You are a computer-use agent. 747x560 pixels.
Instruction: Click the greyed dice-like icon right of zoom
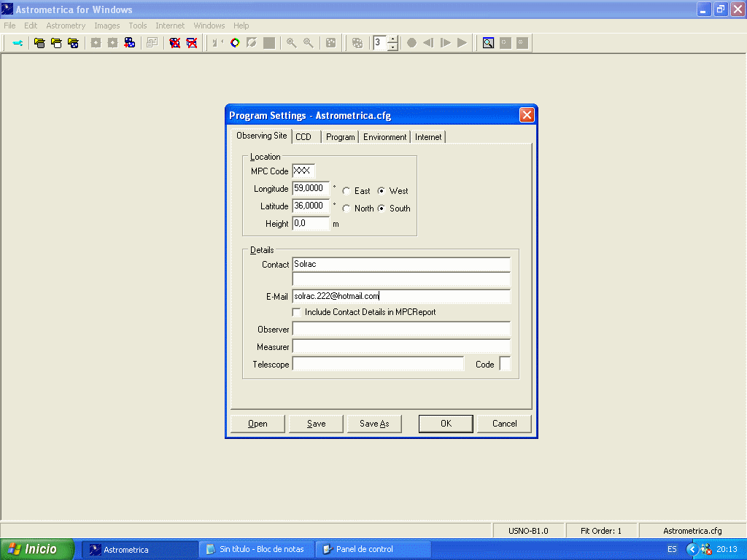coord(330,43)
